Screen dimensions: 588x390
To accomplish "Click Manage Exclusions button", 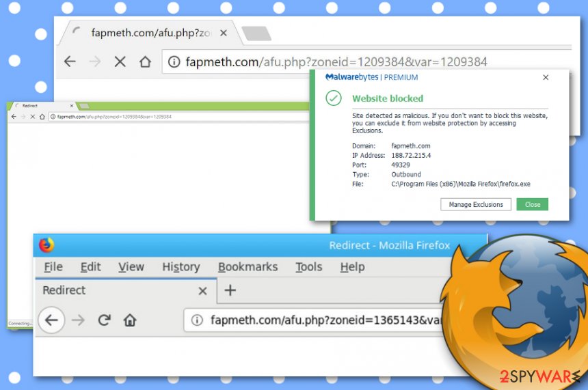I will click(x=476, y=204).
